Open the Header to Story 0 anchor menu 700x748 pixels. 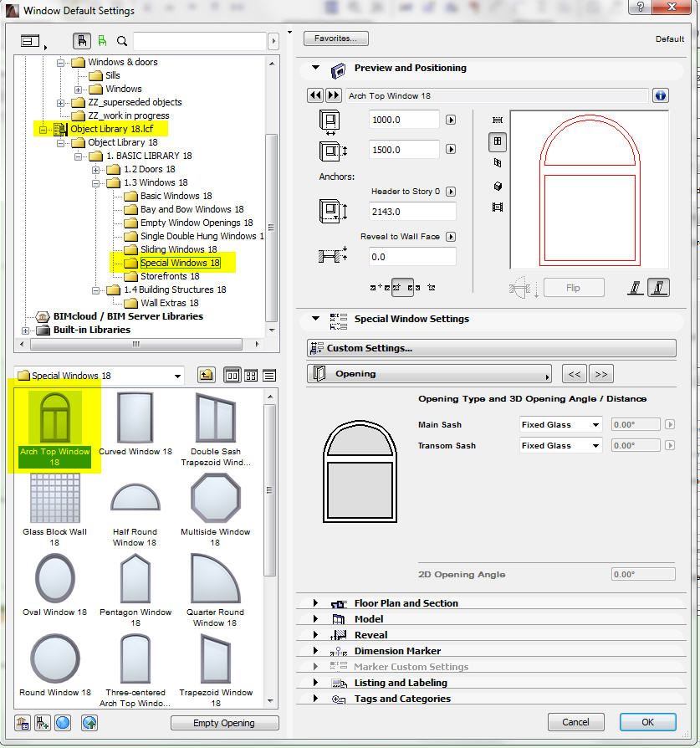tap(451, 192)
